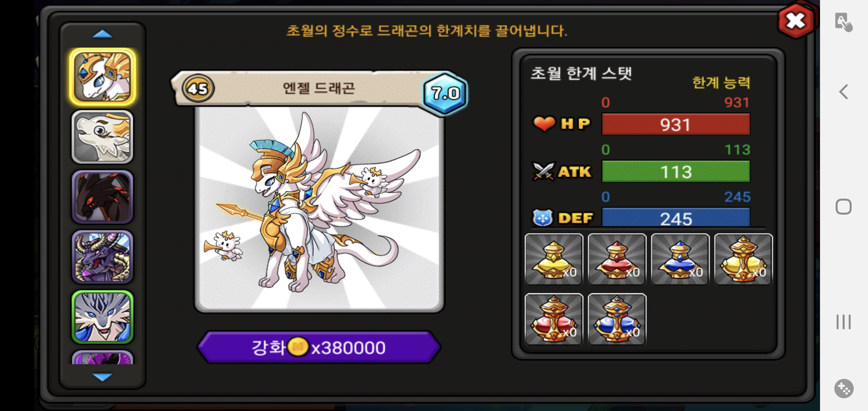Screen dimensions: 868x411
Task: Choose the purple horned dragon portrait
Action: [x=102, y=257]
